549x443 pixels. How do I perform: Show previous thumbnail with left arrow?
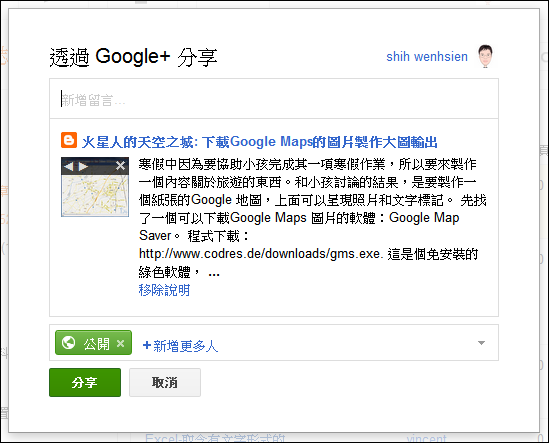coord(69,166)
